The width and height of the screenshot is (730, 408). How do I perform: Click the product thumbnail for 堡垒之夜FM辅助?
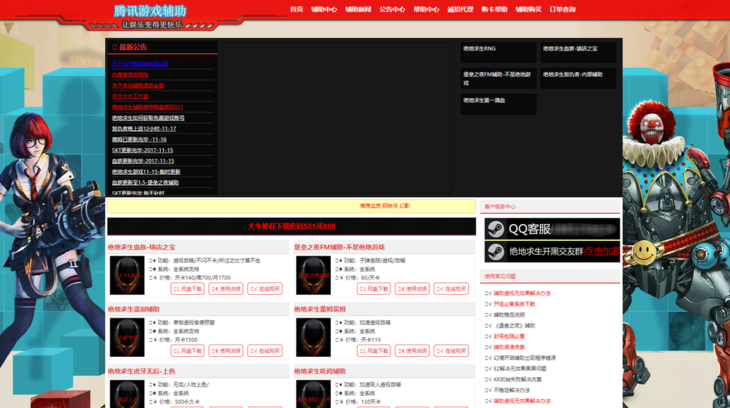[313, 275]
